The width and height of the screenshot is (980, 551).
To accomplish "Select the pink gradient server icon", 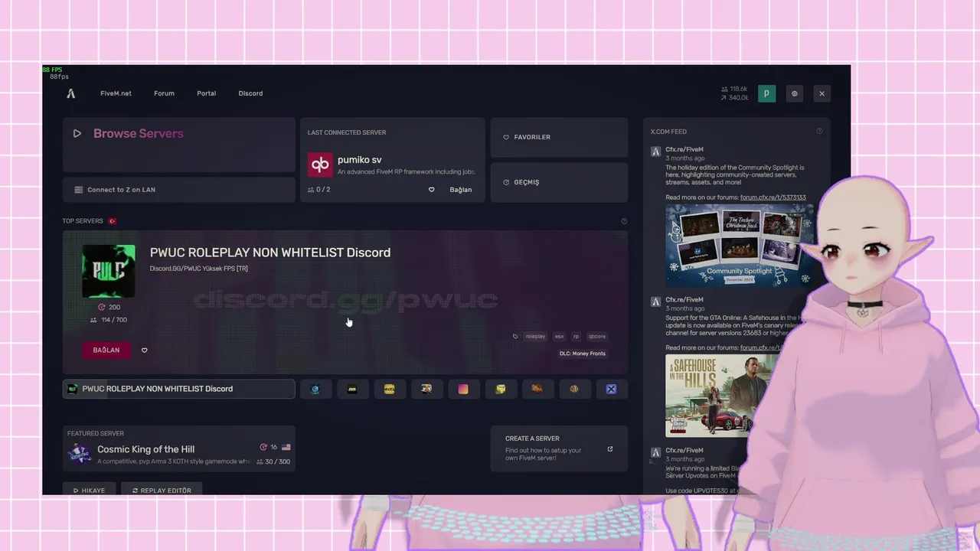I will point(463,389).
